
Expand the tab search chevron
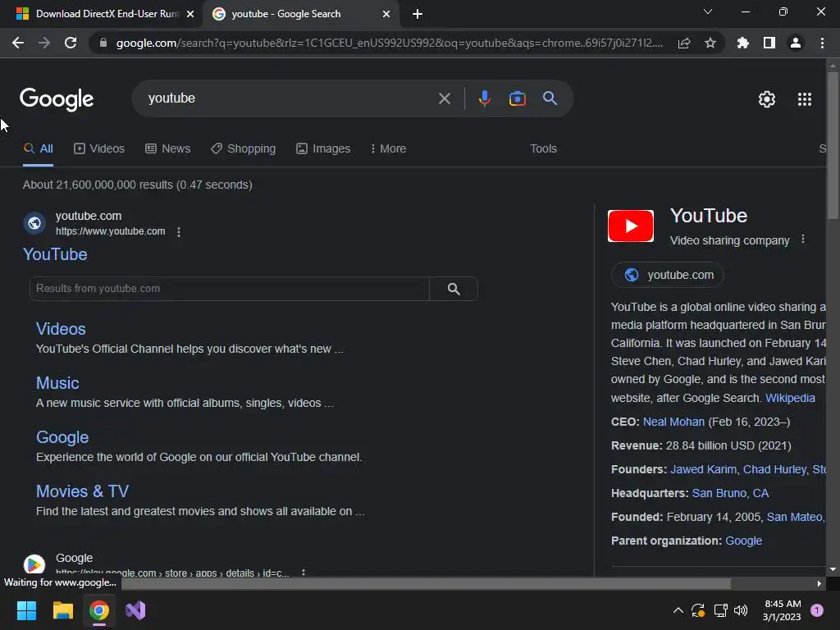(x=708, y=11)
